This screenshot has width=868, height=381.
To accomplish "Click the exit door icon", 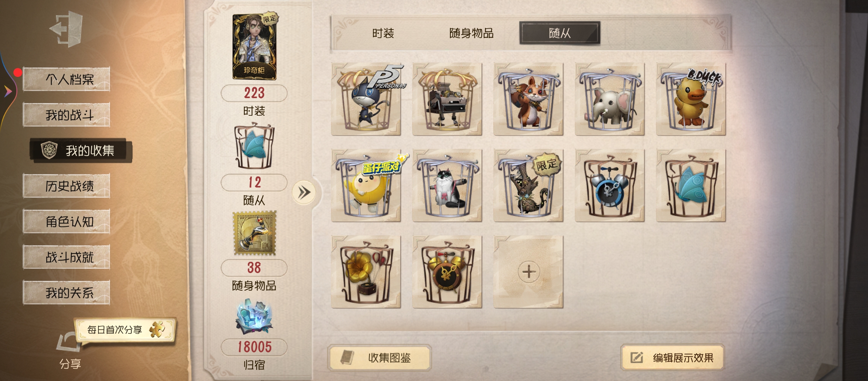I will click(x=66, y=29).
